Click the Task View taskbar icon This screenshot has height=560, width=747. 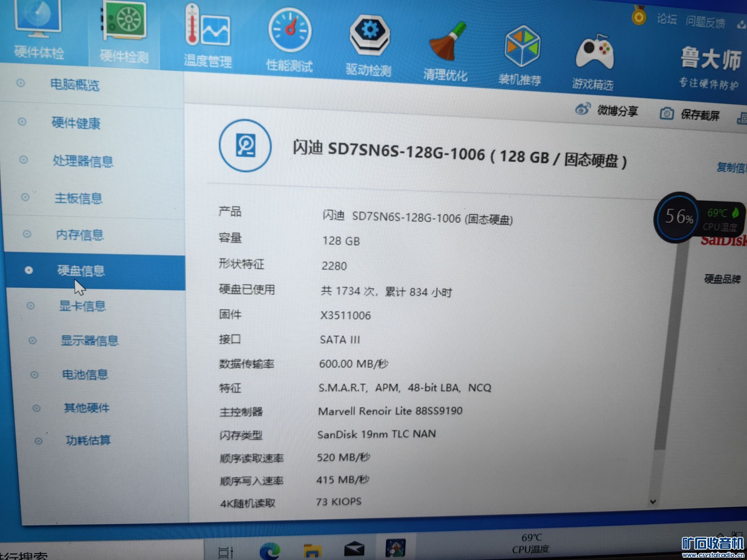pos(226,552)
